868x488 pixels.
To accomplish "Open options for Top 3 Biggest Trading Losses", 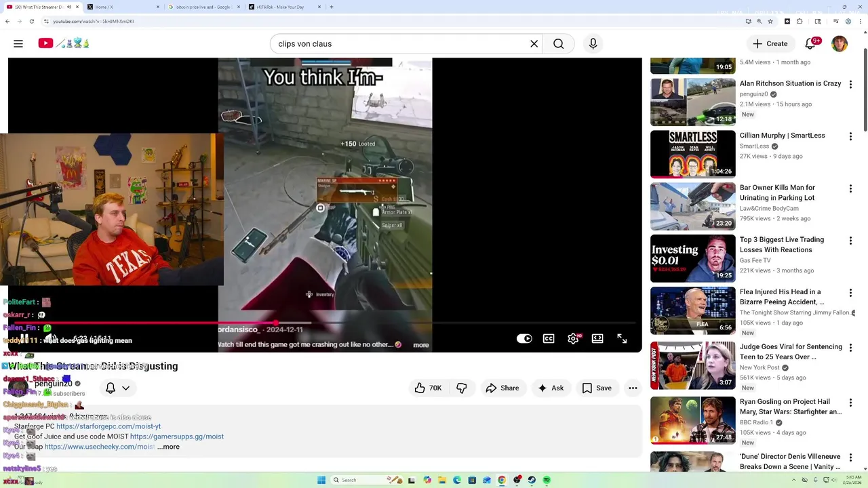I will click(x=850, y=241).
